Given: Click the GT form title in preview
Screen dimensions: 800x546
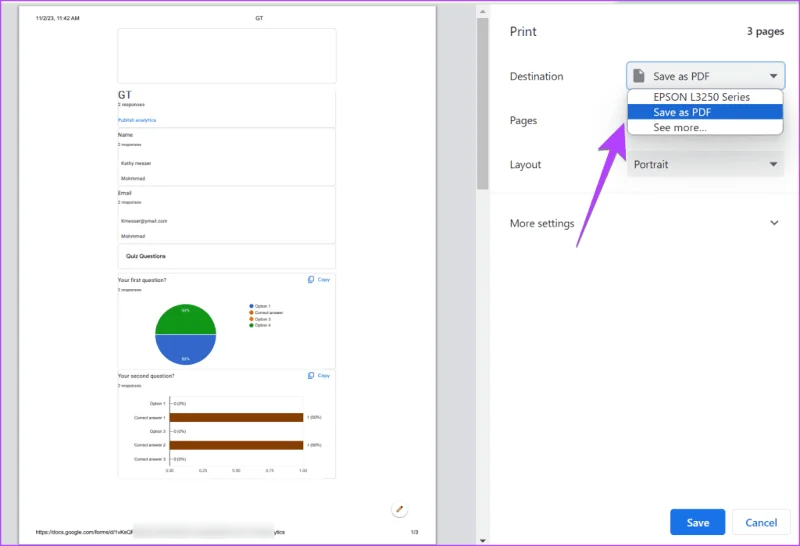Looking at the screenshot, I should (x=125, y=95).
